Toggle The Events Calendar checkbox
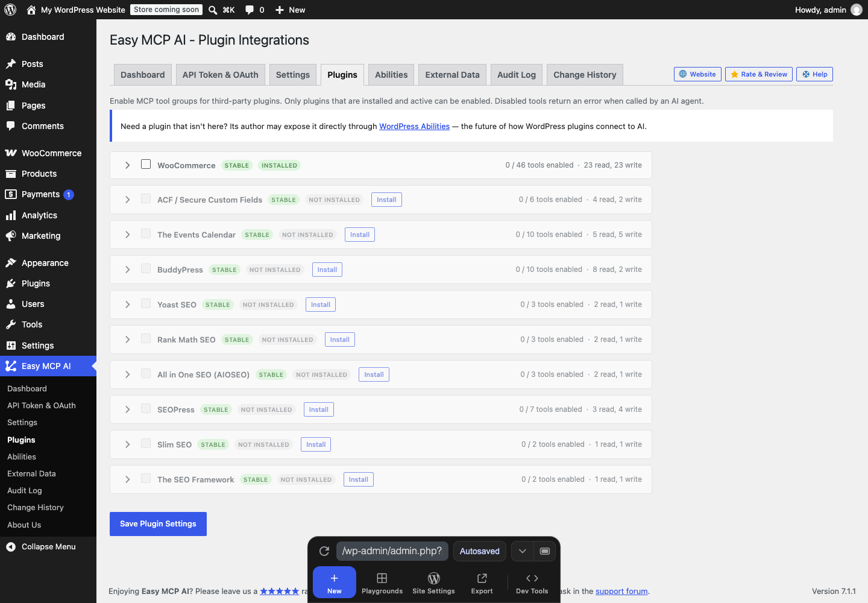This screenshot has height=603, width=868. coord(146,233)
